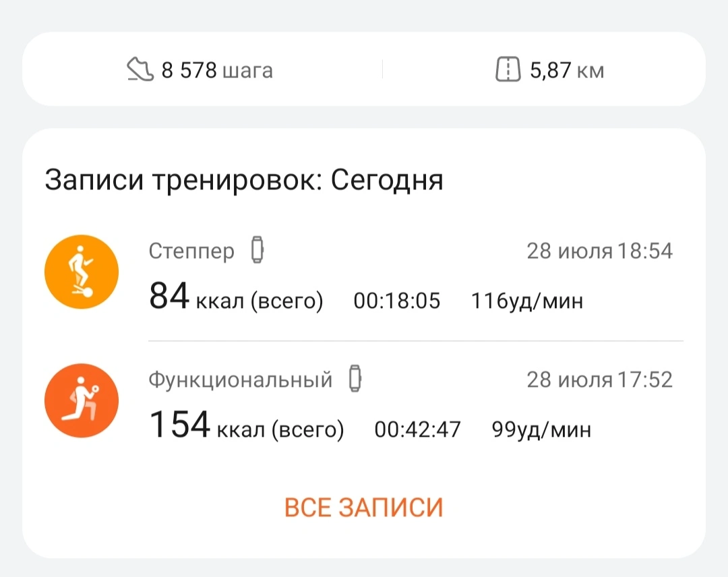Tap the 84 ккал calories value
This screenshot has height=577, width=728.
(x=236, y=299)
